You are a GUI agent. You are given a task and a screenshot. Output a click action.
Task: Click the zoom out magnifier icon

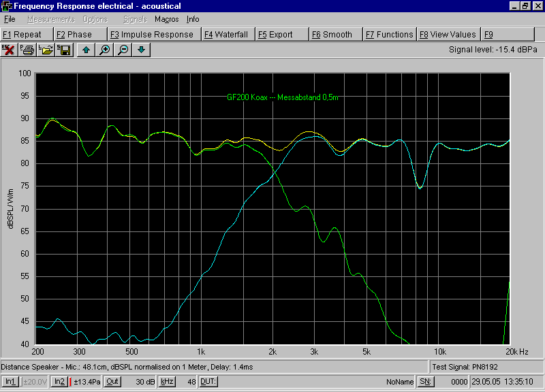click(x=123, y=50)
